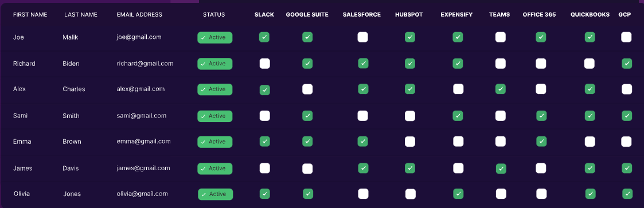Enable Salesforce for Joe Malik
Viewport: 644px width, 208px height.
tap(362, 37)
